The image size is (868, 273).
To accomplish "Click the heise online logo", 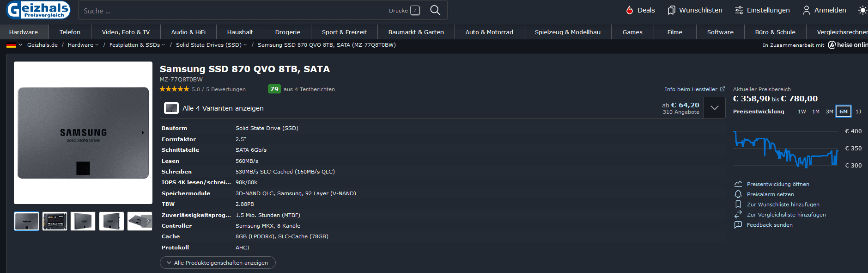I will point(848,45).
